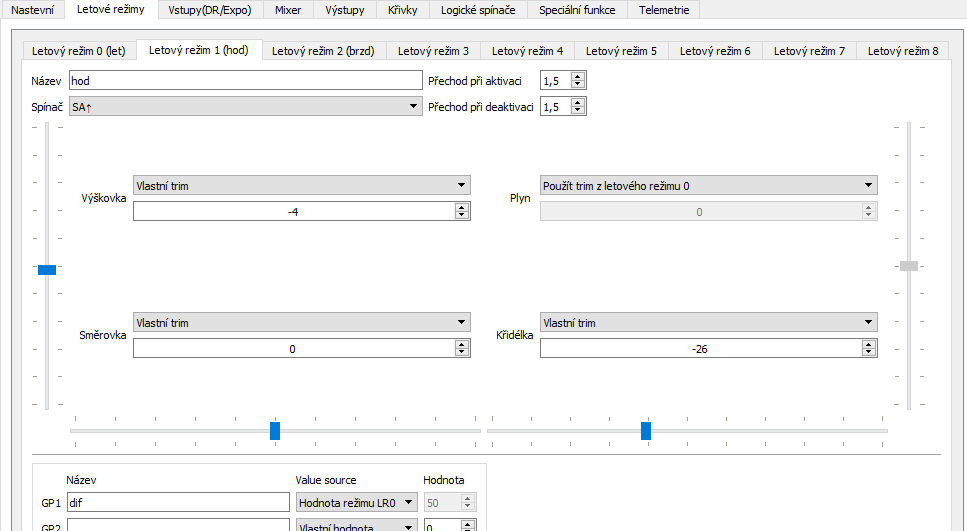
Task: Open the Křidélka trim mode dropdown
Action: click(x=708, y=323)
